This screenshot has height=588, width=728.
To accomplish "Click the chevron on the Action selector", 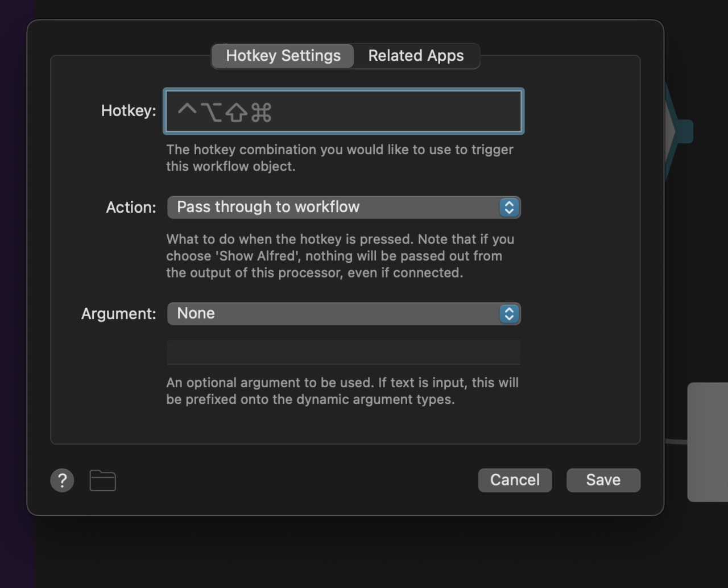I will coord(509,207).
